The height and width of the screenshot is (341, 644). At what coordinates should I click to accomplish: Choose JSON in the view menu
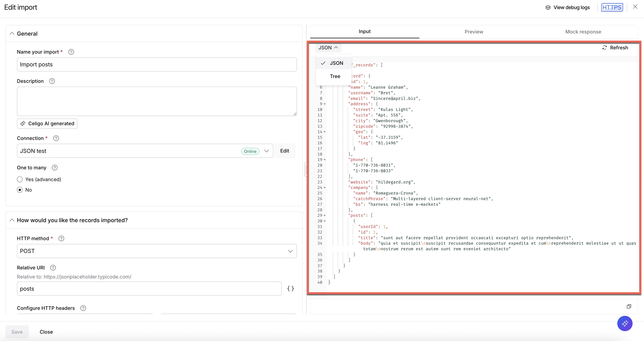pyautogui.click(x=334, y=63)
